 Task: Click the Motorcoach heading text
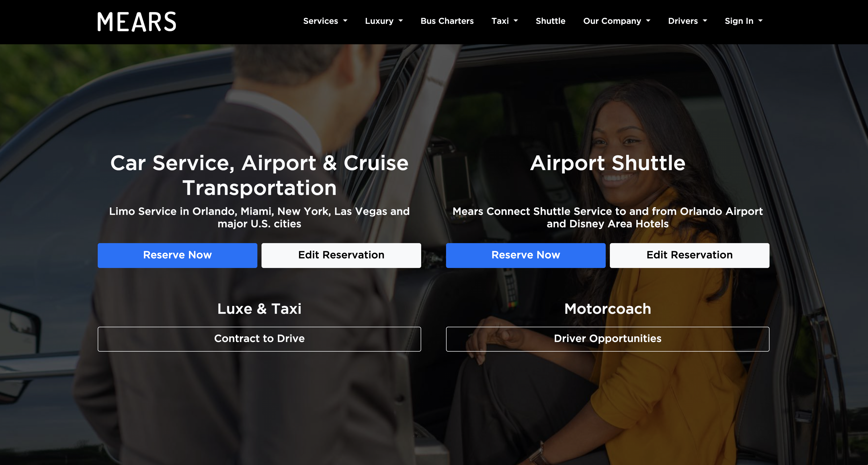point(607,309)
